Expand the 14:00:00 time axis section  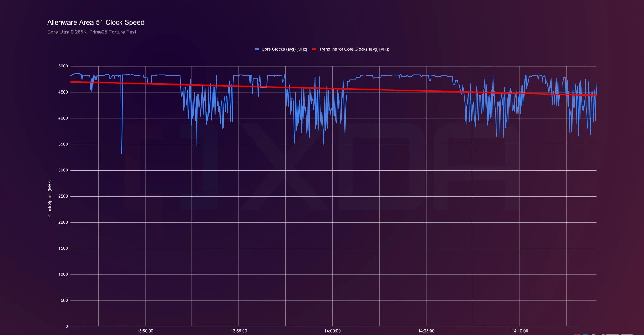point(332,331)
